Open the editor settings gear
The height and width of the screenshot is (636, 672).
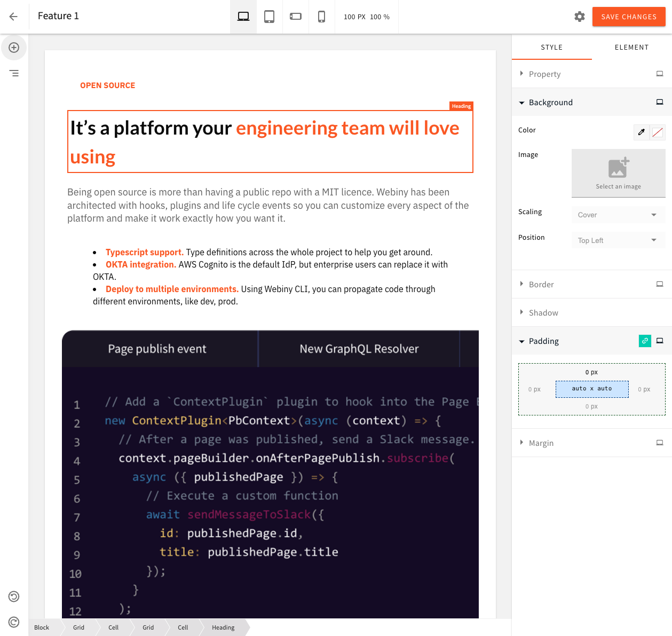click(580, 17)
